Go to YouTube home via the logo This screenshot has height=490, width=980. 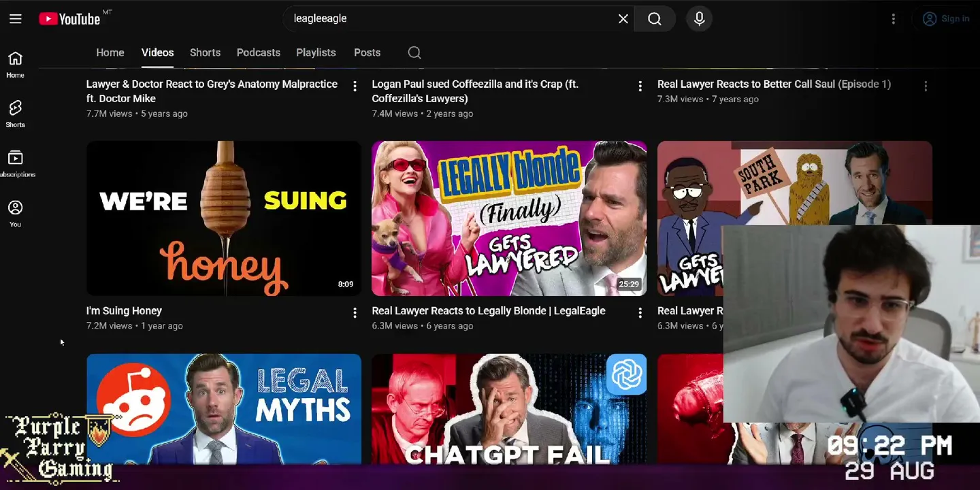click(x=70, y=18)
